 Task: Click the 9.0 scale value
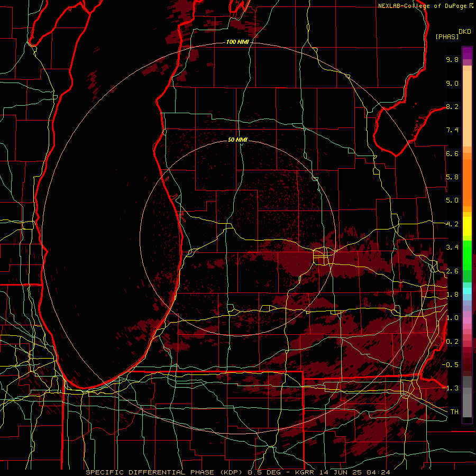pos(452,83)
